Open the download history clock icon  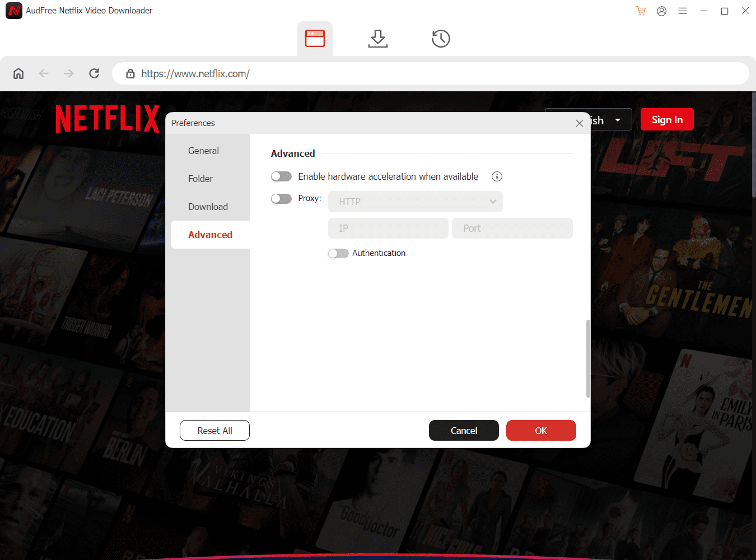pos(441,38)
